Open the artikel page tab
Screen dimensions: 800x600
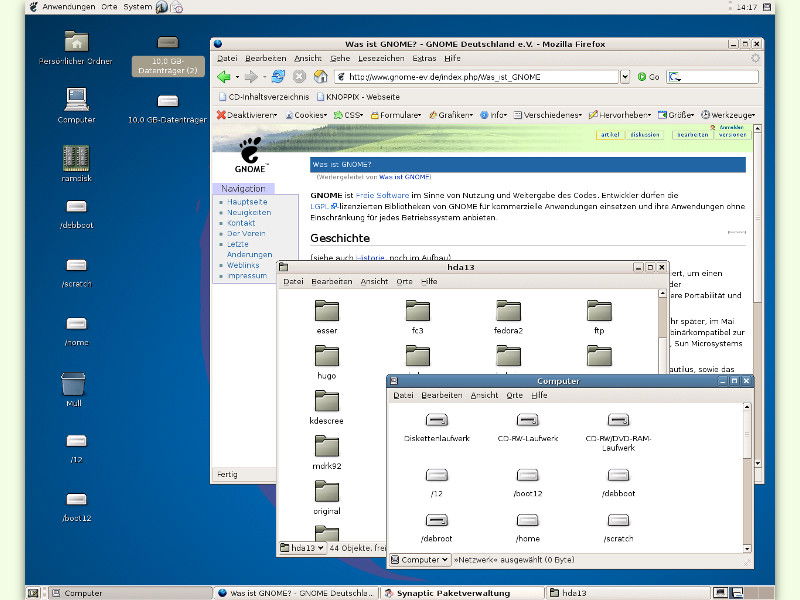(610, 135)
